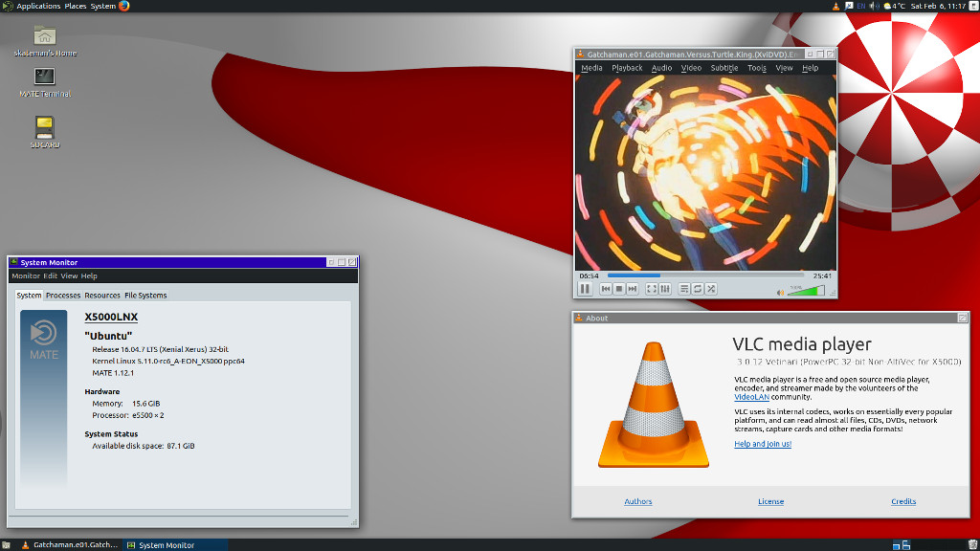Image resolution: width=980 pixels, height=551 pixels.
Task: Open the VLC Audio menu
Action: click(661, 68)
